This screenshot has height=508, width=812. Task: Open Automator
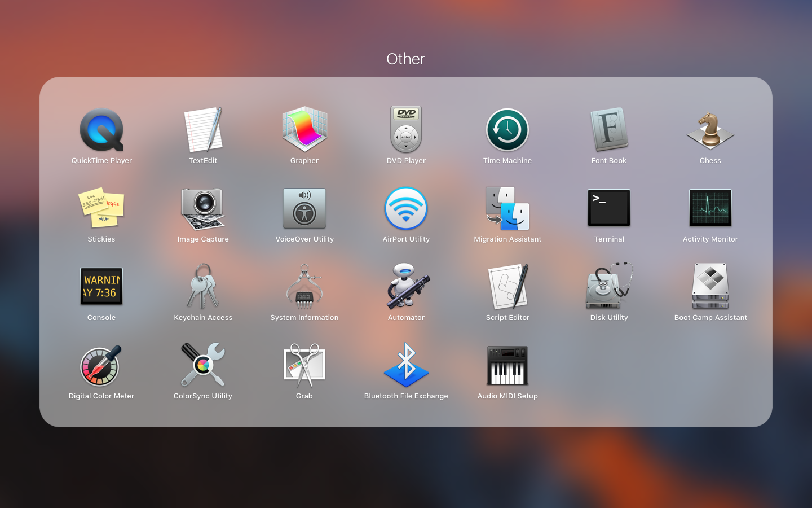[x=406, y=287]
